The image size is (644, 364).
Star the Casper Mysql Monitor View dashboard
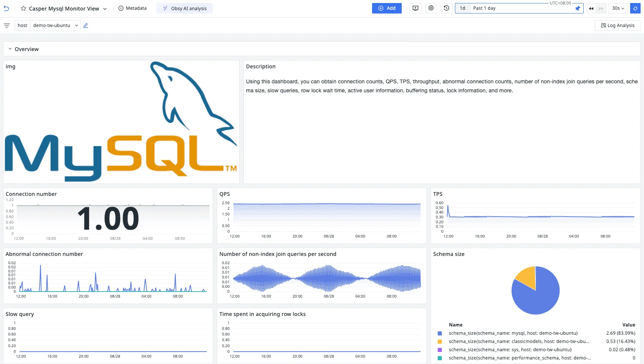(x=23, y=8)
